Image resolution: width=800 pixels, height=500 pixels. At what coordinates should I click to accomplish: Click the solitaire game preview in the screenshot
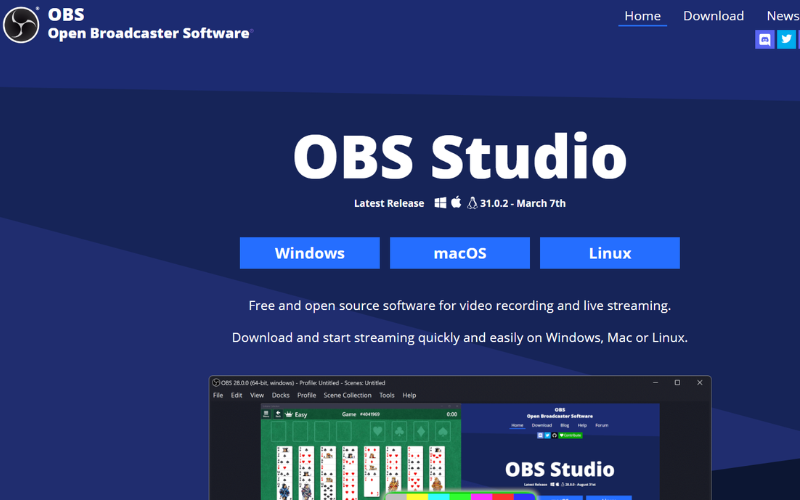(x=361, y=454)
